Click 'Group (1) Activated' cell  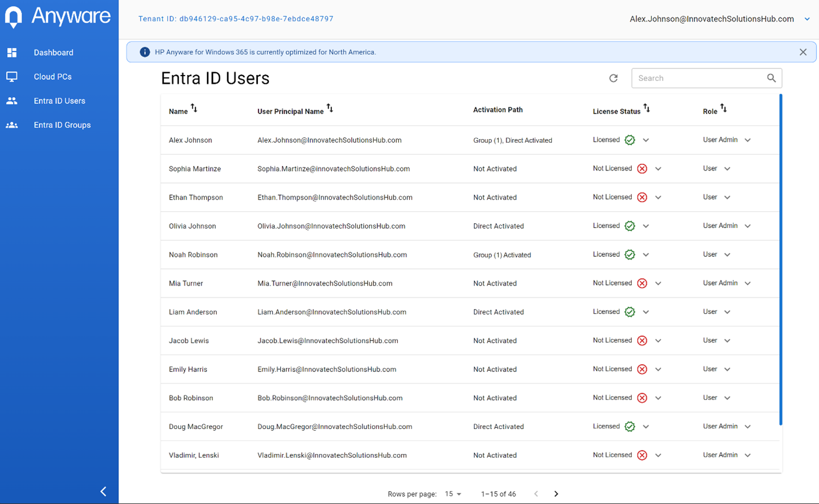pyautogui.click(x=502, y=255)
